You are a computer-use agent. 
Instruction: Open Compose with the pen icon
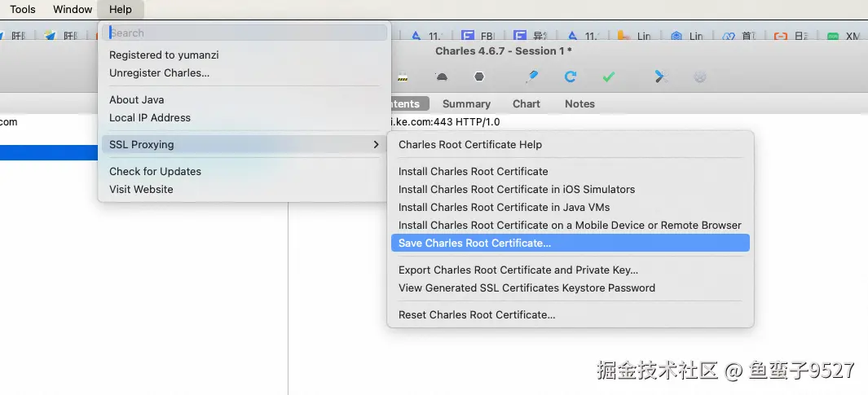(x=532, y=77)
